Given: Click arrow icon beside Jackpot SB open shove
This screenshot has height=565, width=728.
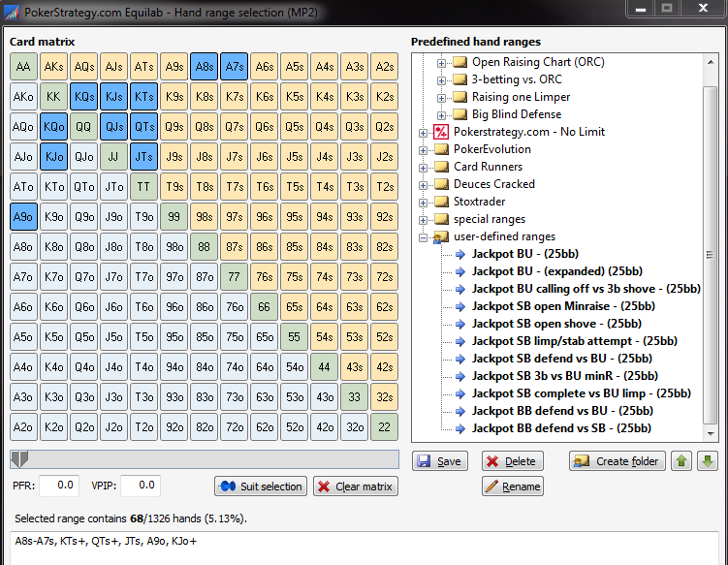Looking at the screenshot, I should click(460, 324).
